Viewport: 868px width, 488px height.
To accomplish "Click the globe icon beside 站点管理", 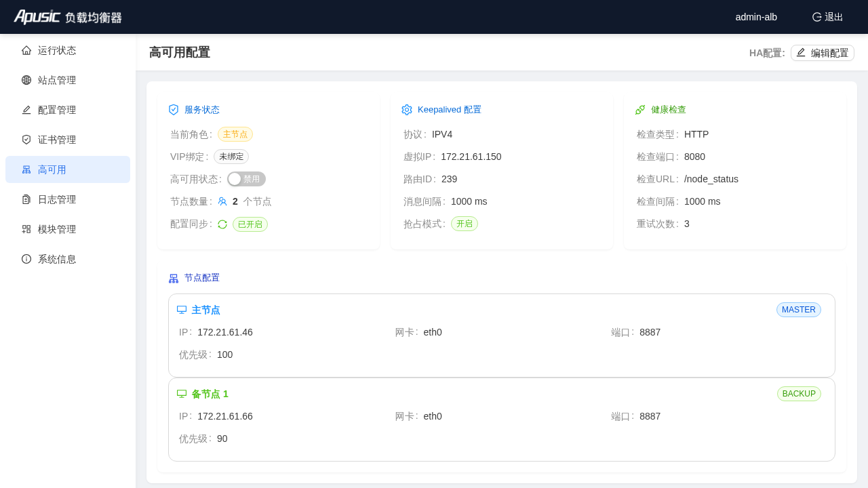I will click(x=26, y=80).
